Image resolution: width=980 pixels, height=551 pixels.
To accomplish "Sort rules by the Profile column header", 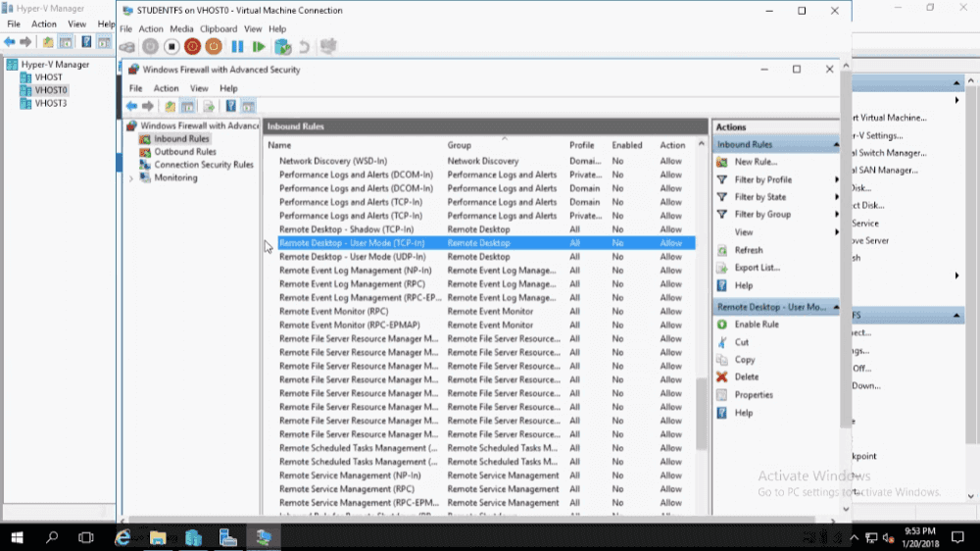I will (581, 145).
